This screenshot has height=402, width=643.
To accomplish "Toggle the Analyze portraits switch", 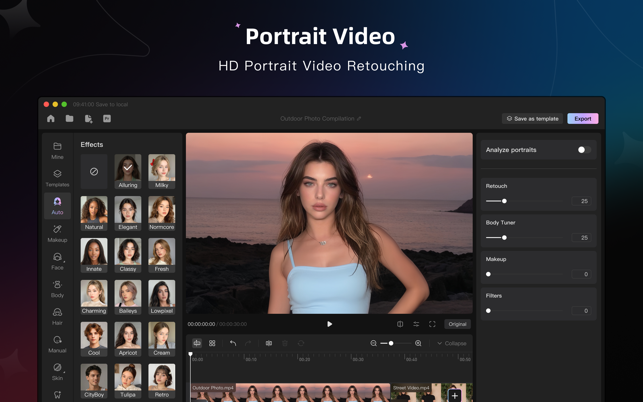I will pos(584,150).
